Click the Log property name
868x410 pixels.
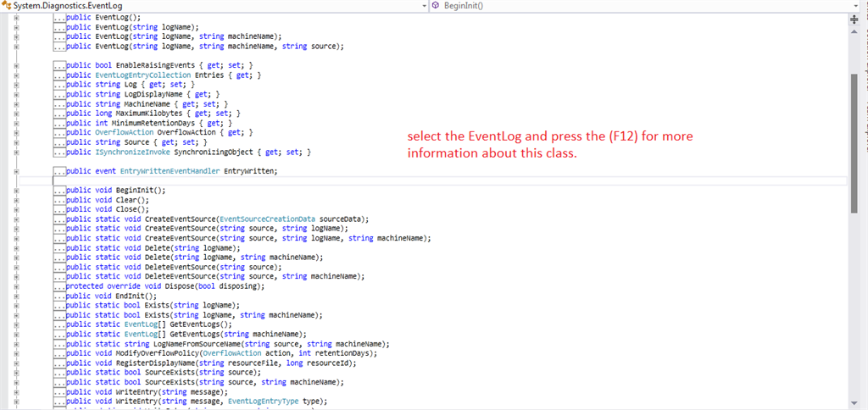click(x=131, y=85)
